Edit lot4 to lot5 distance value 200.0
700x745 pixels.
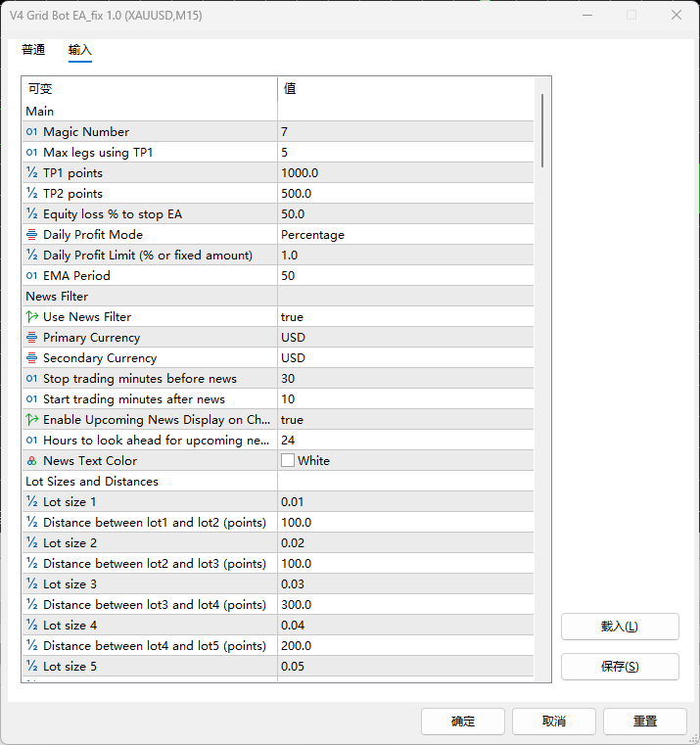[405, 646]
